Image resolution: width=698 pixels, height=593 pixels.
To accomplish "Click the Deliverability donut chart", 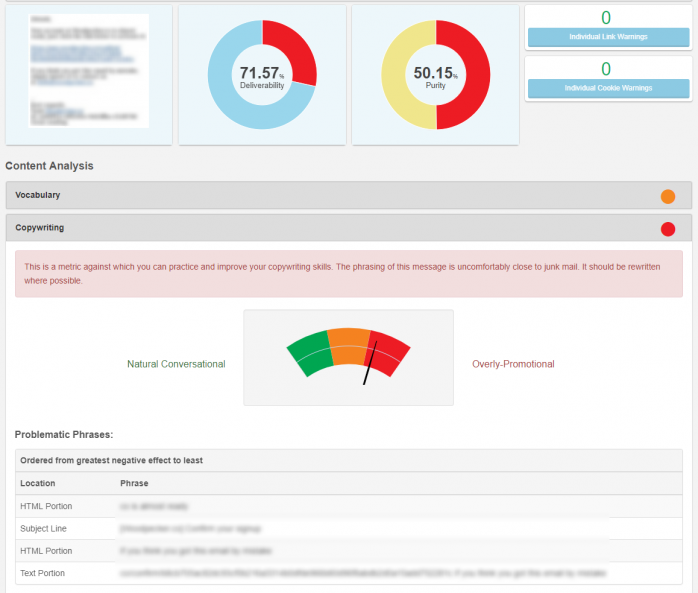I will [x=262, y=74].
